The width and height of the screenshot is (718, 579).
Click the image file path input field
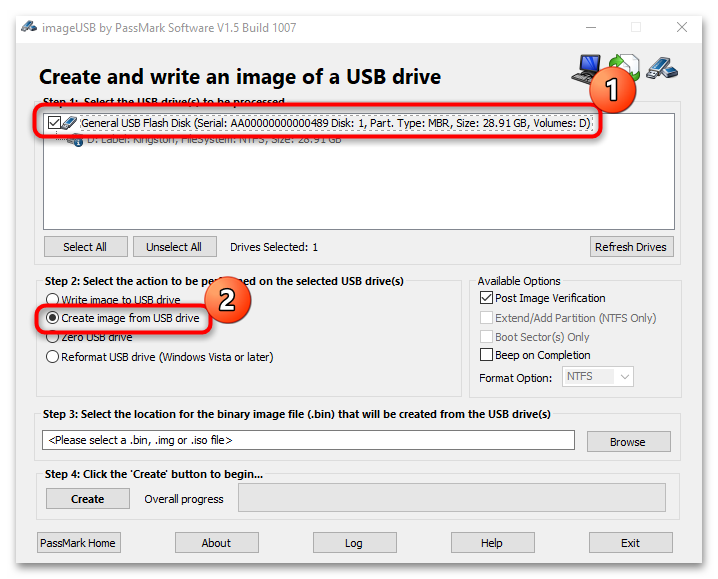coord(308,440)
